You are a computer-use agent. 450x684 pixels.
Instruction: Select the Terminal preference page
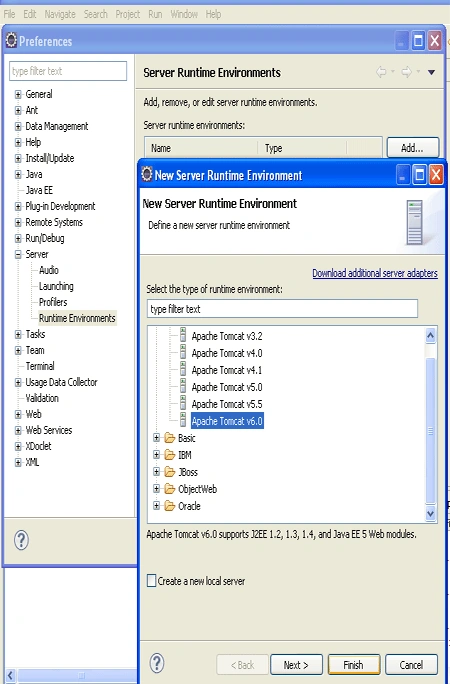(x=40, y=366)
